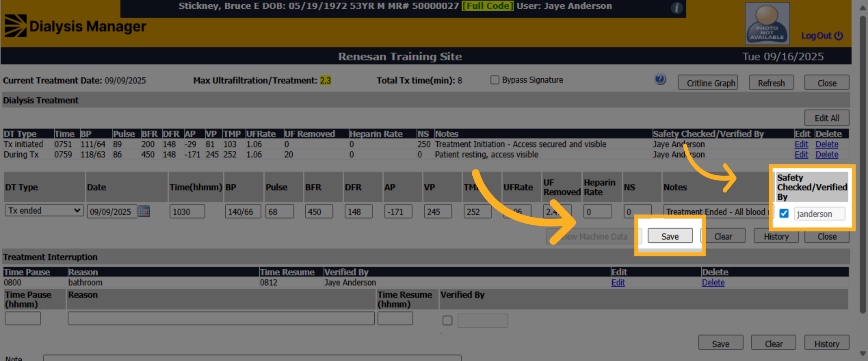
Task: Click the patient photo placeholder
Action: (x=767, y=24)
